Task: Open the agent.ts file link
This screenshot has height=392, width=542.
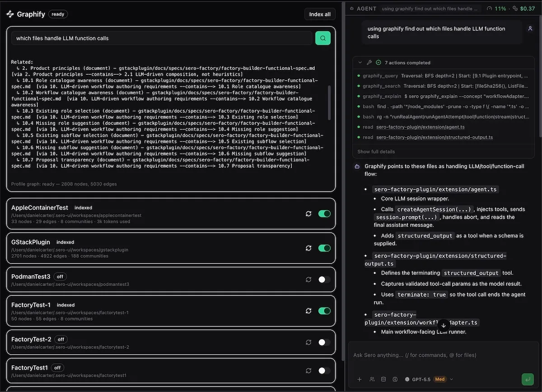Action: pos(421,127)
